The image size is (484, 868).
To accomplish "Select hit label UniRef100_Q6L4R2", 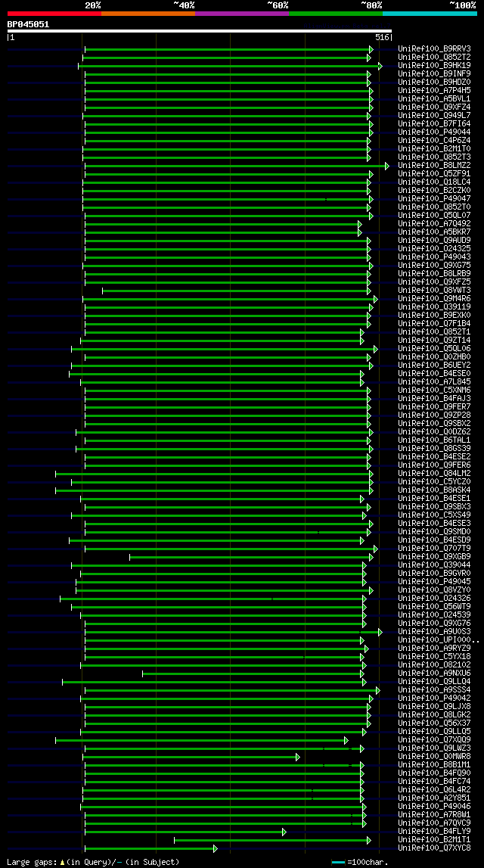I will 434,790.
